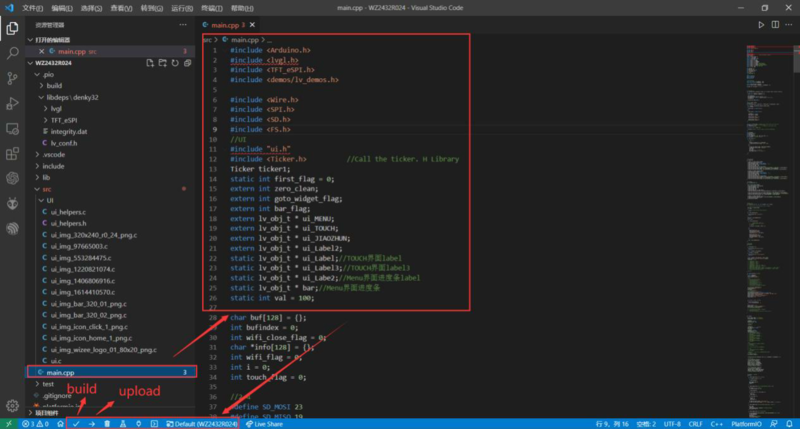This screenshot has width=800, height=429.
Task: Click PlatformIO Test flask icon
Action: pos(123,424)
